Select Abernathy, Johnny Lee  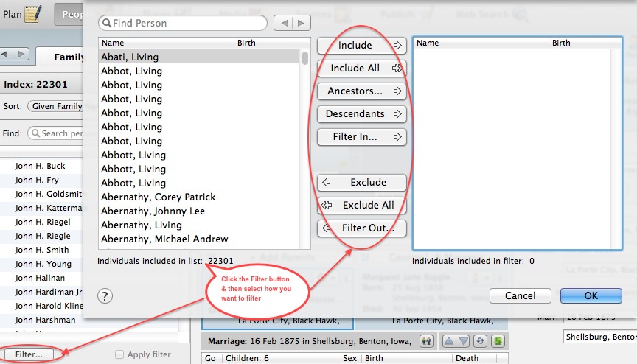[199, 211]
